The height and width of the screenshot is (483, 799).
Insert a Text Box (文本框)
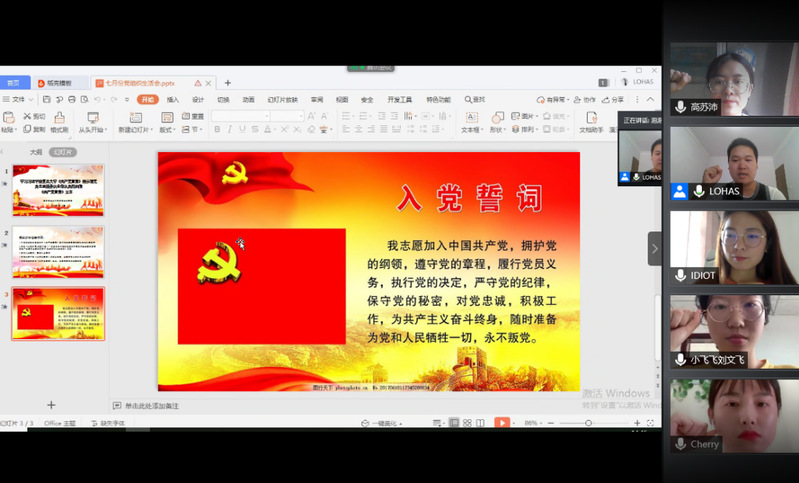click(x=470, y=118)
